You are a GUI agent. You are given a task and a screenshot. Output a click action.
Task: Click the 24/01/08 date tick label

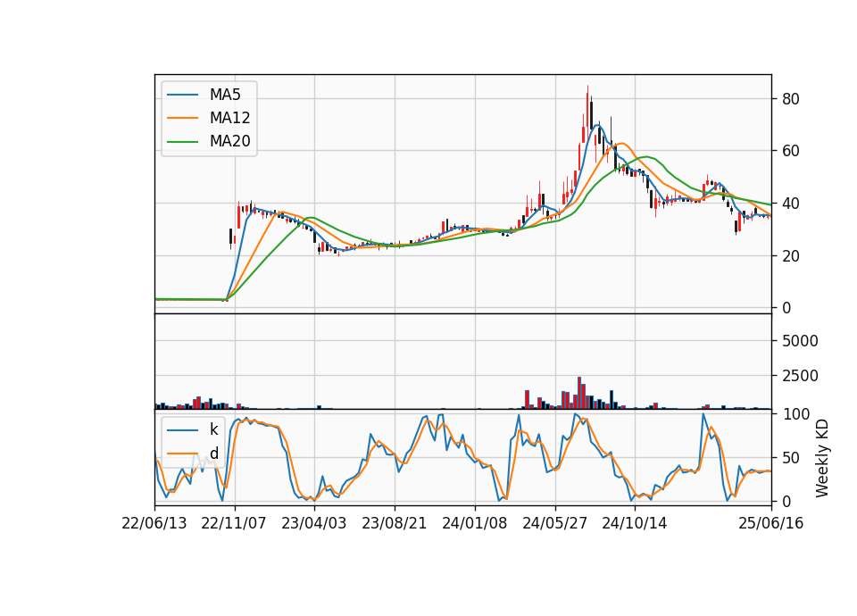tap(474, 523)
